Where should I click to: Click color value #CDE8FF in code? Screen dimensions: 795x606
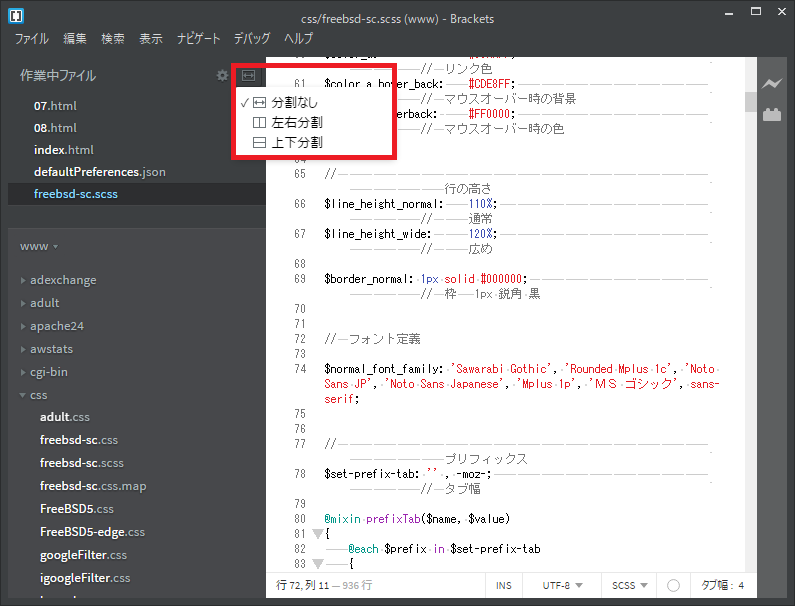(489, 84)
